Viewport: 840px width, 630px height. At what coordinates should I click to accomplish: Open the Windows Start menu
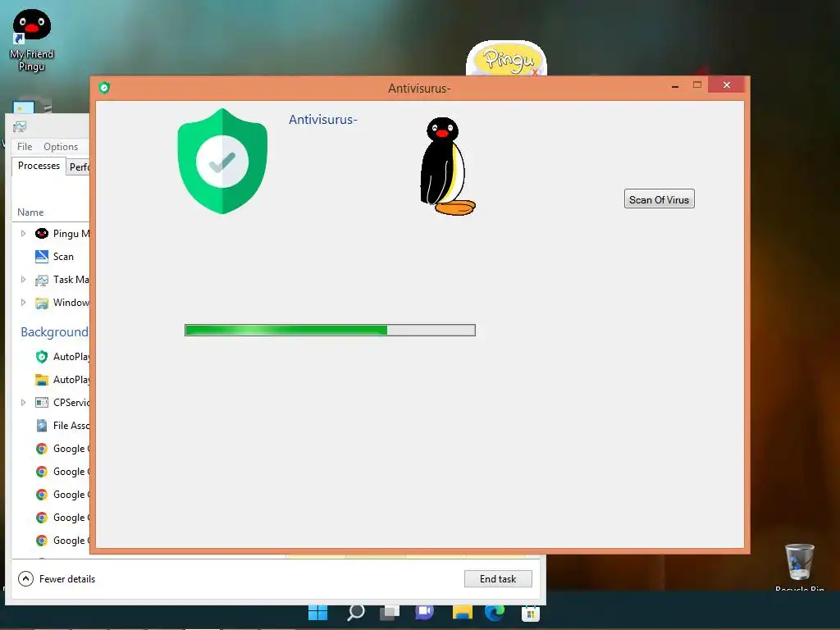tap(317, 612)
